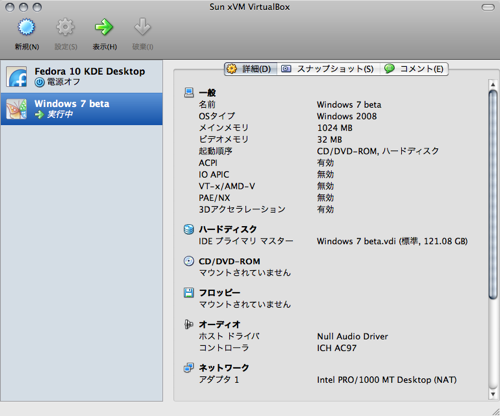Open the General (一般) section heading link
Screen dimensions: 500x416
(x=207, y=93)
